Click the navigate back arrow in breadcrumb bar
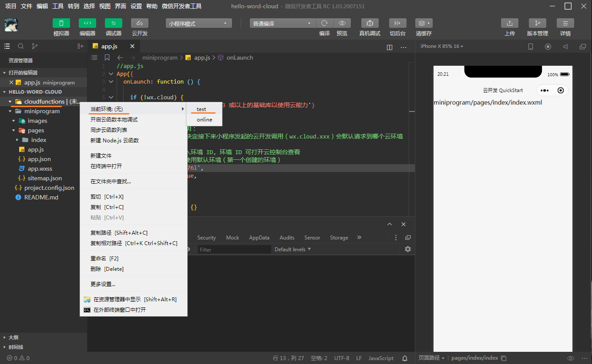 point(120,57)
